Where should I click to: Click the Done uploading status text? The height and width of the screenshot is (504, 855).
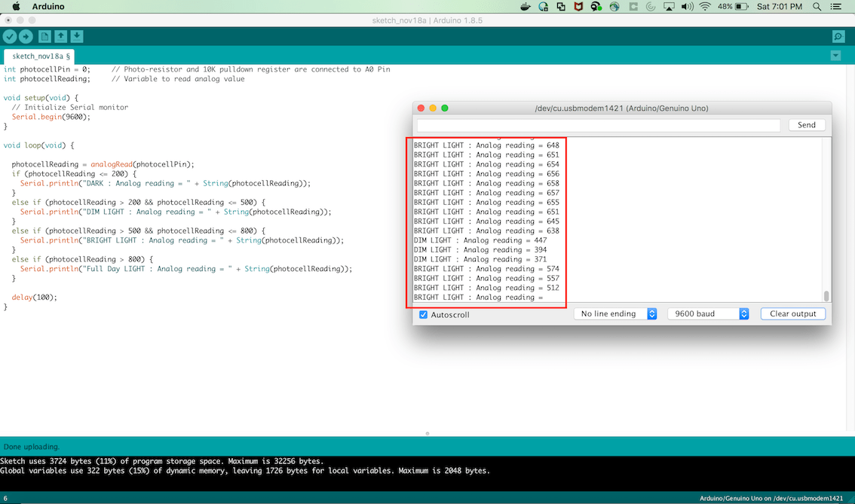[x=32, y=447]
